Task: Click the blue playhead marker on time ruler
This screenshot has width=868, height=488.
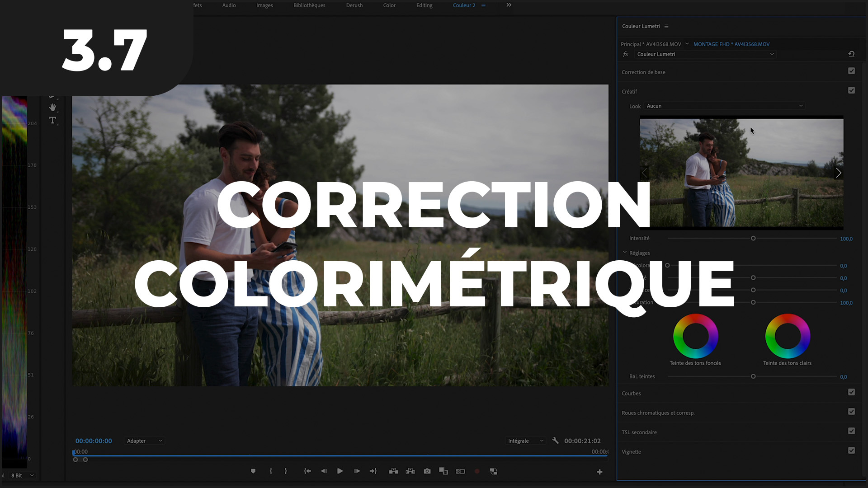Action: tap(74, 452)
